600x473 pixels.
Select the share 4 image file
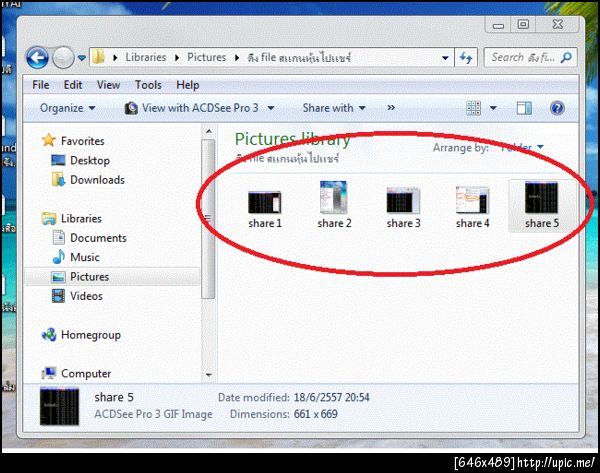point(472,207)
